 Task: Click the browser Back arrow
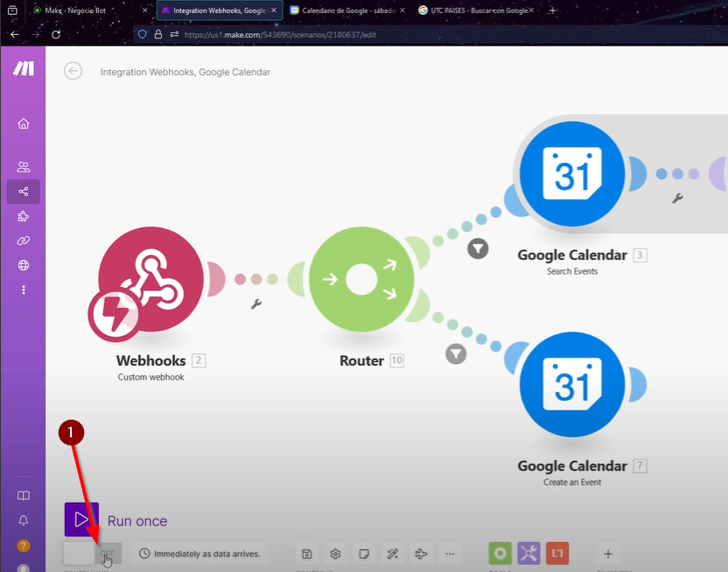point(15,34)
